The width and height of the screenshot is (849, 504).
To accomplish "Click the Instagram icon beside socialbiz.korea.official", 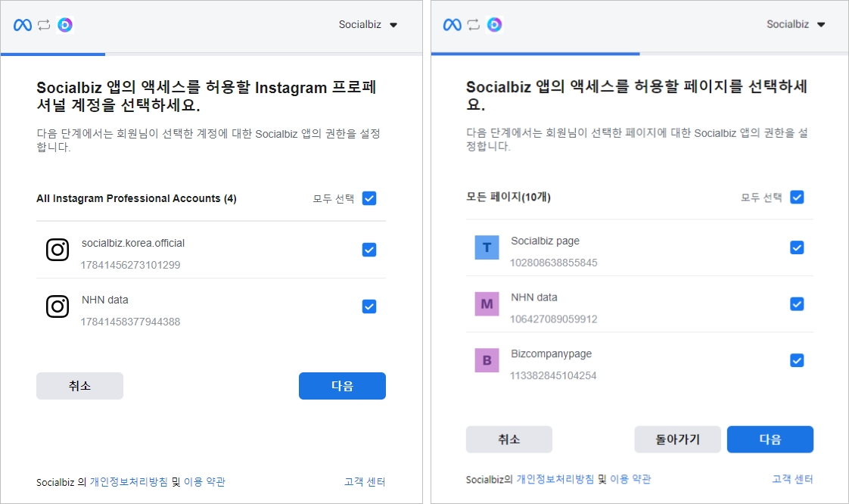I will click(x=58, y=250).
